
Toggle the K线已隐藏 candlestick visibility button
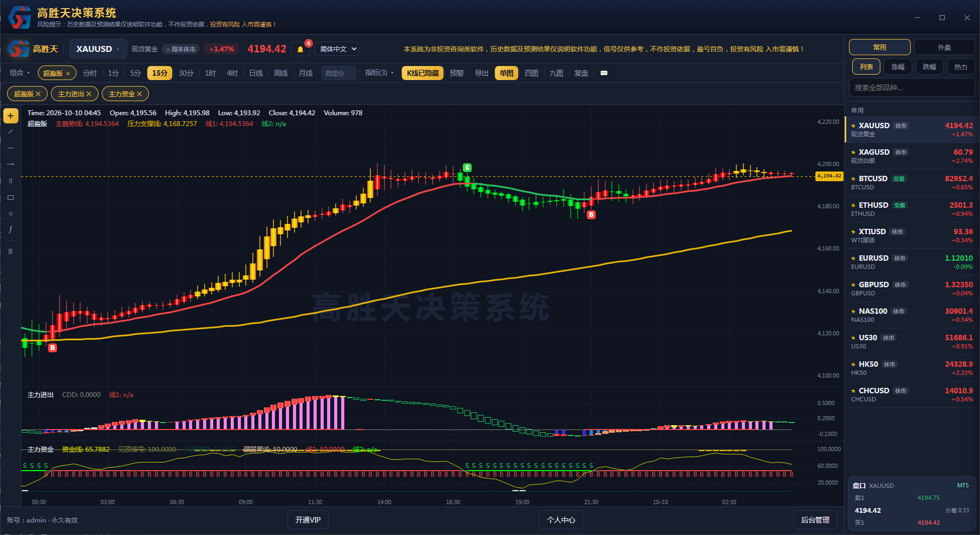click(422, 73)
